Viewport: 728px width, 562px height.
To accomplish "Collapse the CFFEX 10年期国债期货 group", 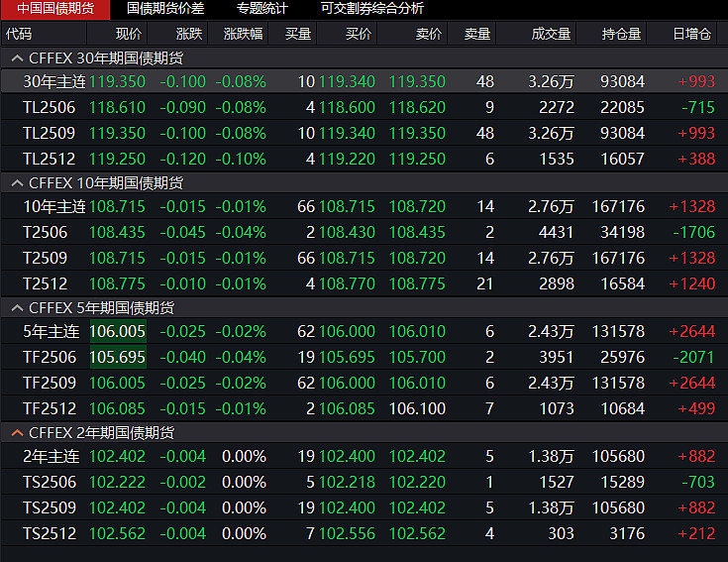I will [17, 183].
